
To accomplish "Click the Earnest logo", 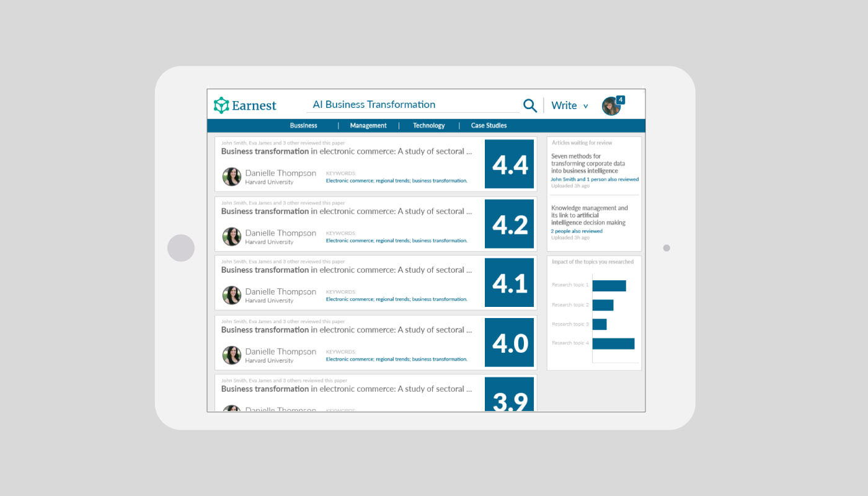I will pyautogui.click(x=245, y=105).
